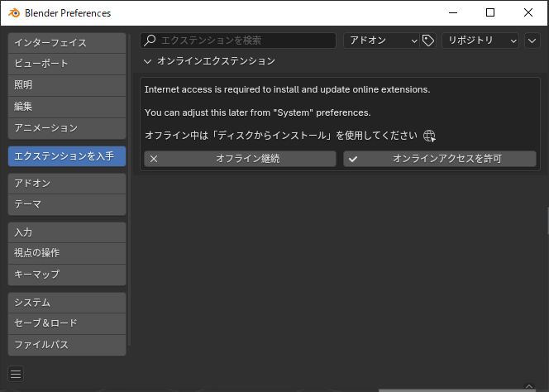The width and height of the screenshot is (549, 392).
Task: Click the magnifier icon in search bar
Action: click(x=150, y=41)
